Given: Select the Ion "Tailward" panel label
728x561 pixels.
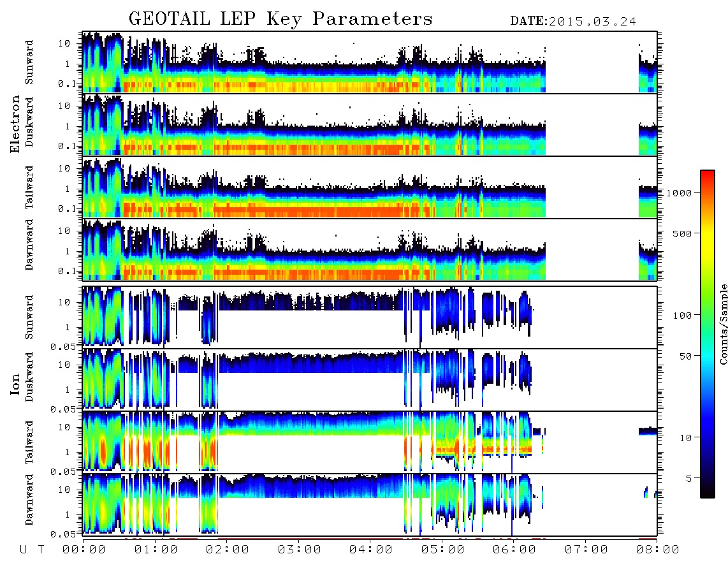Looking at the screenshot, I should point(29,442).
